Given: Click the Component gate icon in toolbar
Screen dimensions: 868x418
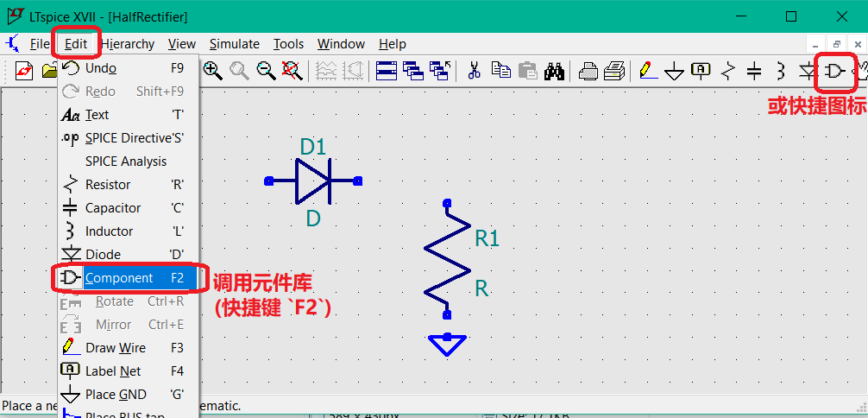Looking at the screenshot, I should [834, 70].
